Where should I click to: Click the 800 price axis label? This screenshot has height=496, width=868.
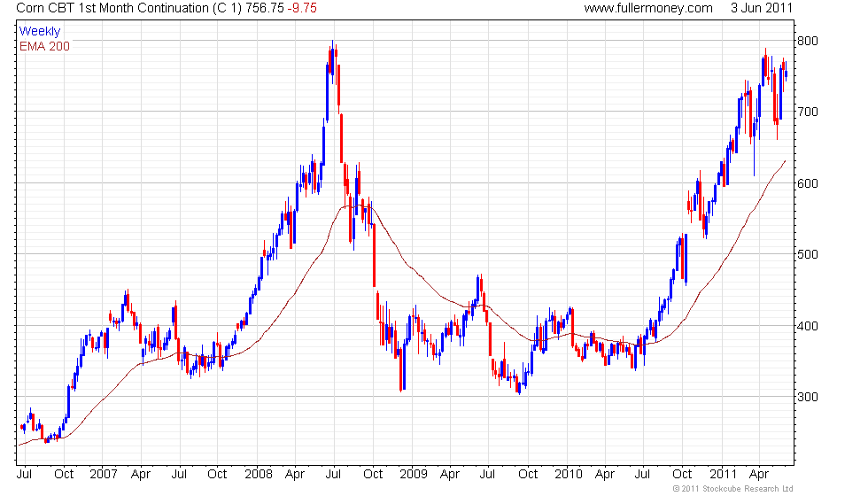click(x=807, y=41)
